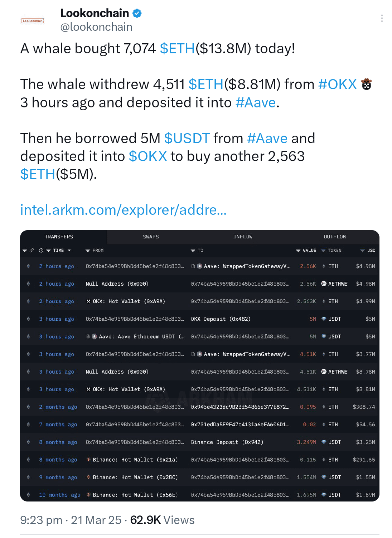
Task: Open the intel.arkm.com explorer link
Action: click(x=124, y=210)
